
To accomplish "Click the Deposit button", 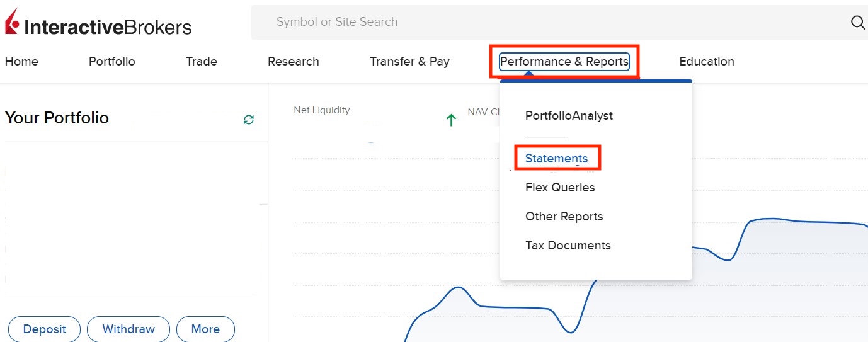I will (x=45, y=329).
